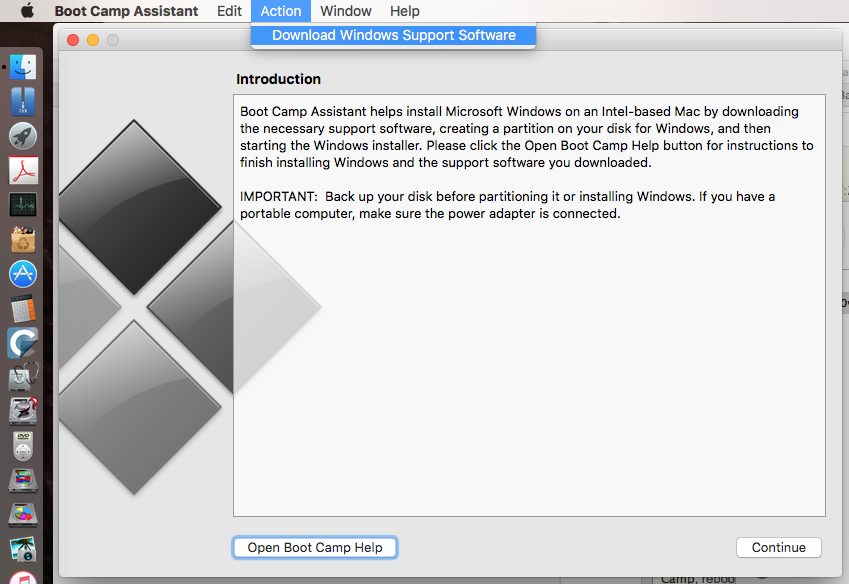Click the hard drive with question mark Dock icon
The image size is (849, 584).
pos(23,411)
